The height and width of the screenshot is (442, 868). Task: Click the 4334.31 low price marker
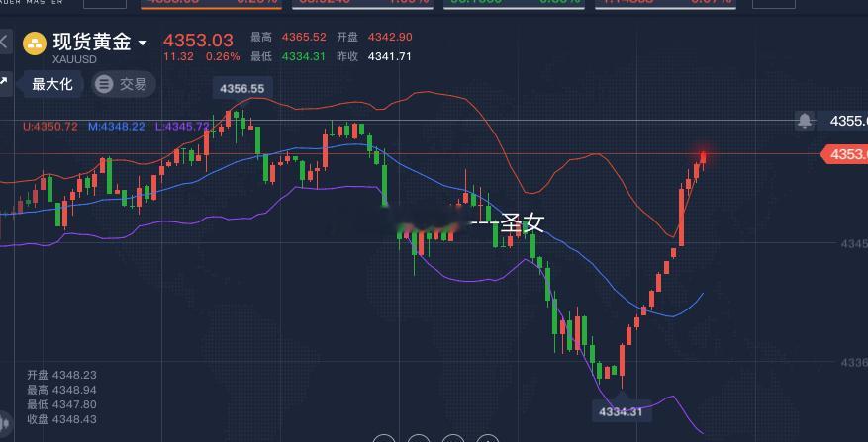(x=622, y=411)
